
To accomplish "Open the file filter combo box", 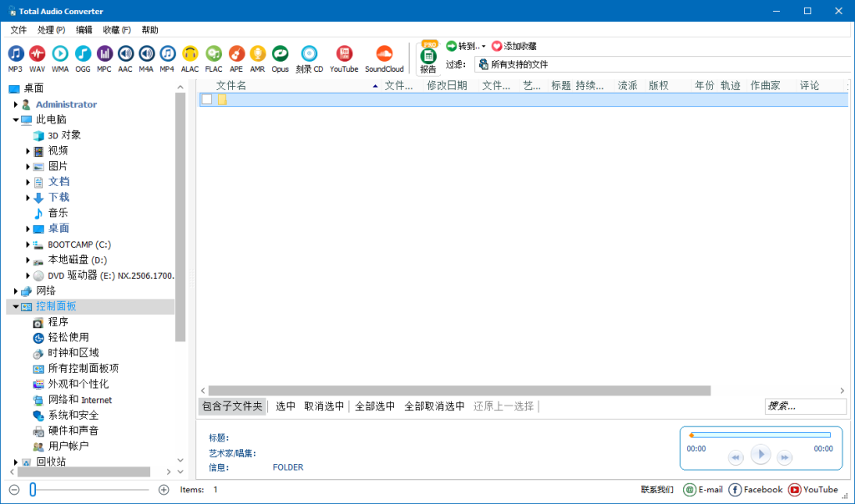I will [x=664, y=64].
